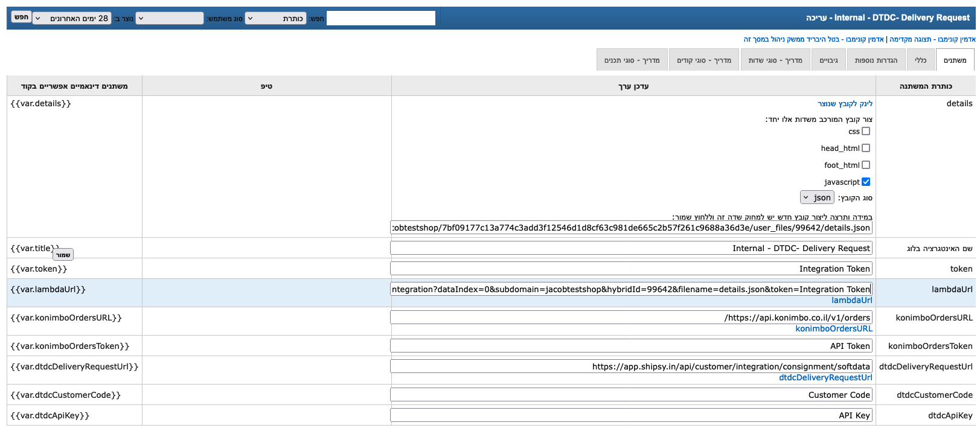This screenshot has width=980, height=431.
Task: Open the סוג משתמש user type dropdown
Action: tap(170, 19)
